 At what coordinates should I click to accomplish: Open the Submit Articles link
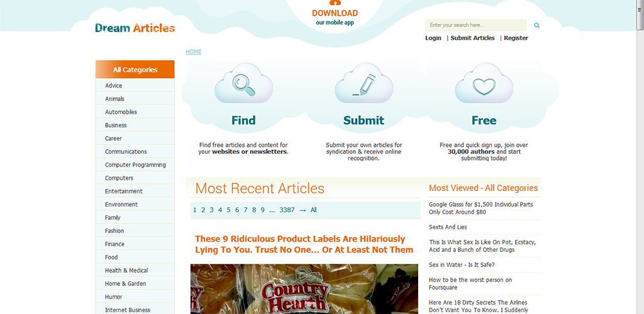coord(473,38)
